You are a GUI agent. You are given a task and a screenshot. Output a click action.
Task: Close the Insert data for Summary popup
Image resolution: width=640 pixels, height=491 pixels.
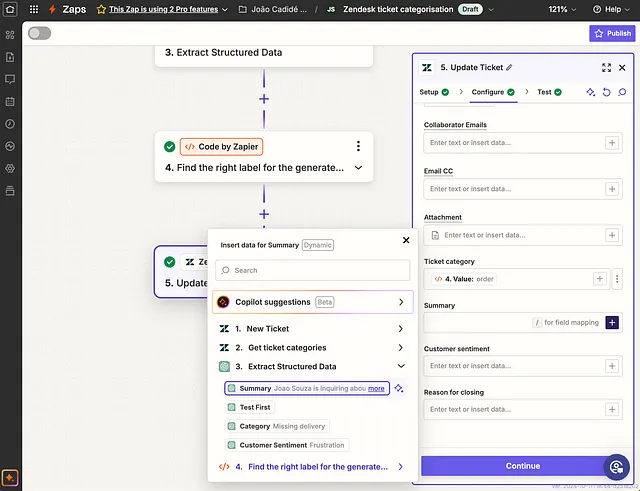(x=406, y=240)
